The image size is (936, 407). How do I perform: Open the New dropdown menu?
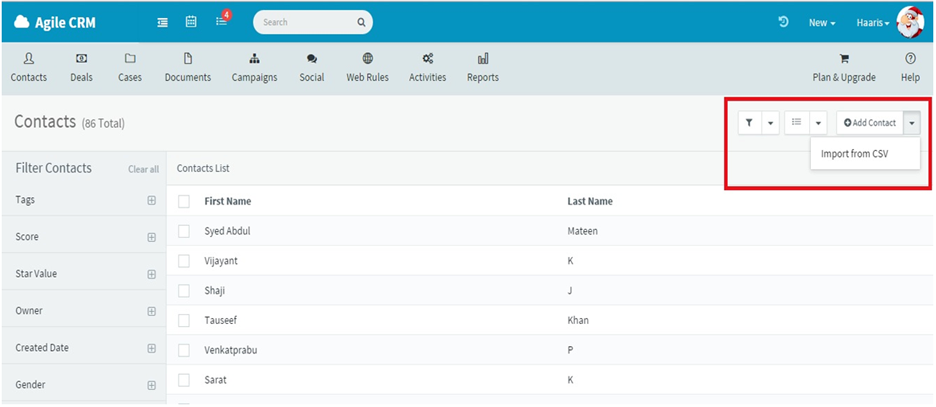pyautogui.click(x=822, y=23)
